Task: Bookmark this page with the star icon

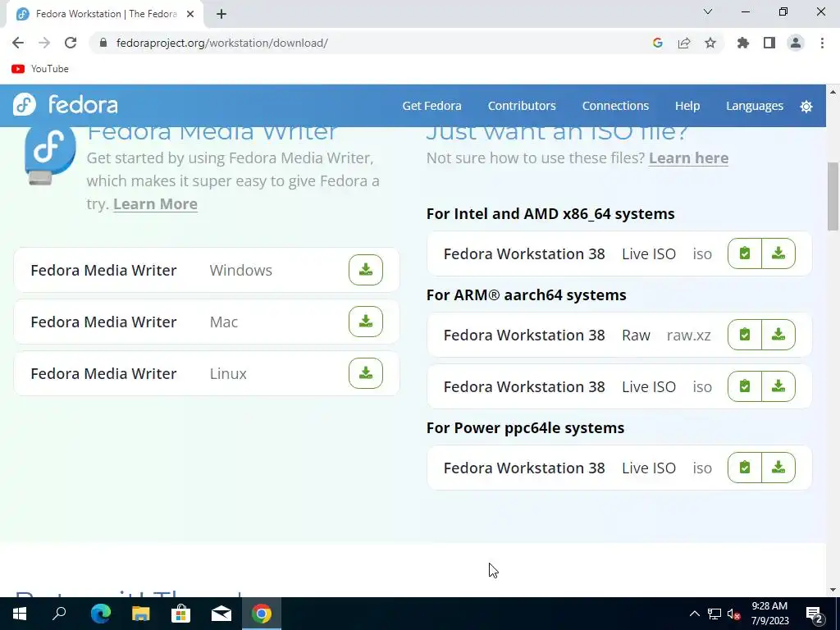Action: 710,43
